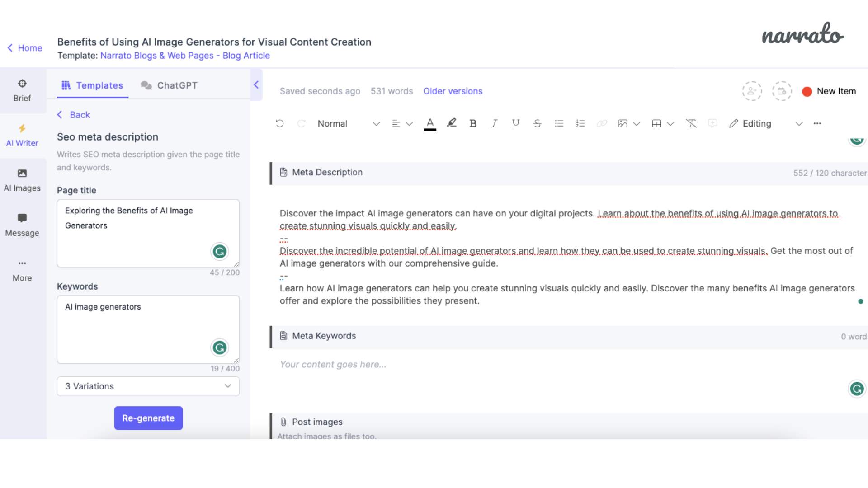Click the Re-generate button
The image size is (868, 488).
pos(148,418)
